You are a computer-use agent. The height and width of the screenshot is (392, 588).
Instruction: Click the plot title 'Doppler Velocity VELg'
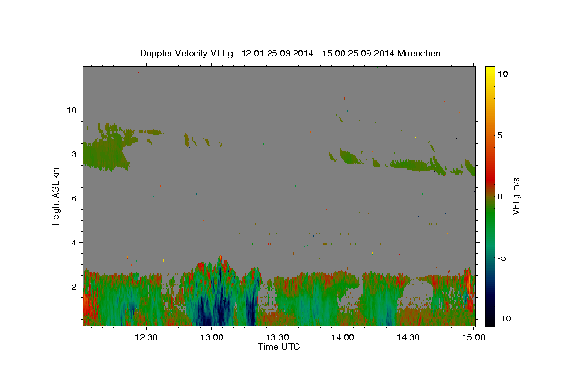pos(187,53)
